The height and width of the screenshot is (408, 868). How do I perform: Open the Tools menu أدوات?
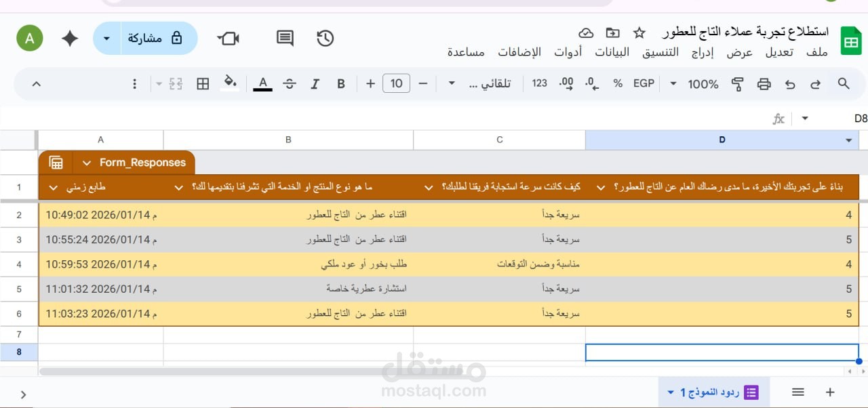568,52
